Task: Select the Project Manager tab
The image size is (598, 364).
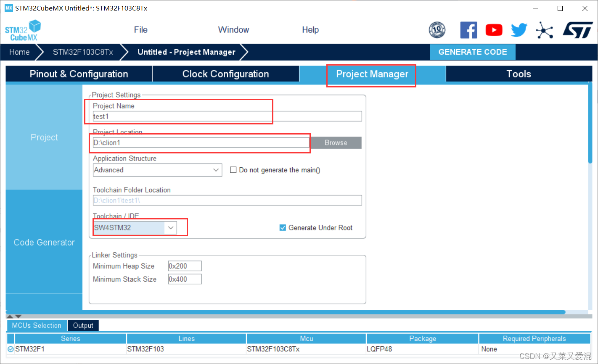Action: tap(372, 74)
